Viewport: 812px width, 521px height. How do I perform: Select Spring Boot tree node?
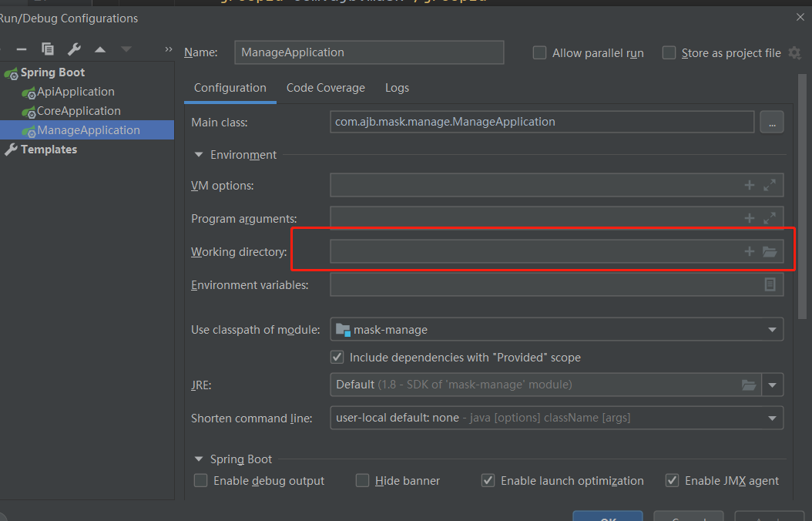pyautogui.click(x=52, y=72)
